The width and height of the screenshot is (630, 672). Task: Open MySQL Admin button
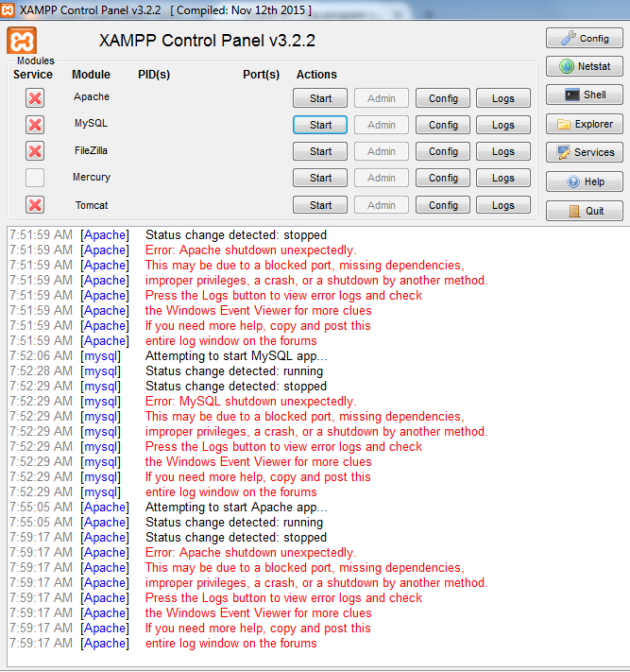[382, 125]
